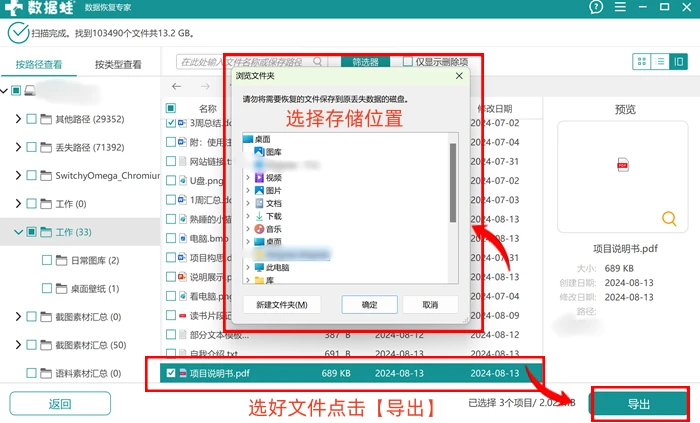The image size is (700, 423).
Task: Select the 按路径查看 tab
Action: tap(39, 65)
